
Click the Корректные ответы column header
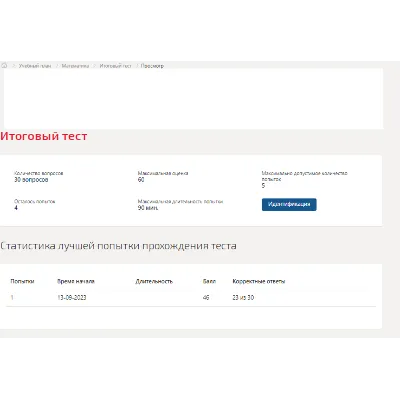coord(259,281)
